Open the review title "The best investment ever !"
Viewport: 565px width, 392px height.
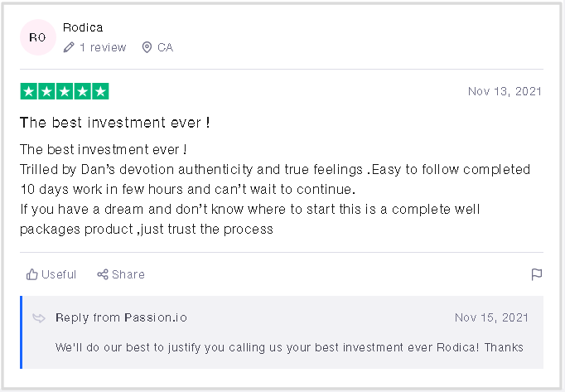(x=114, y=123)
